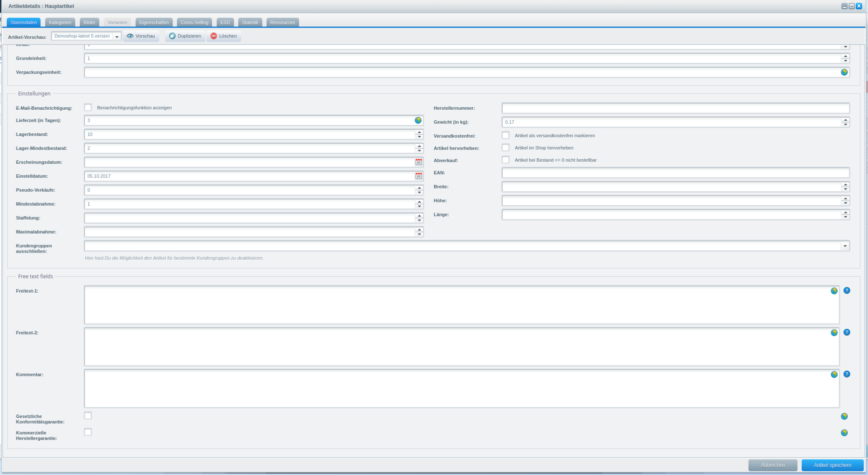Open the Cross-Selling tab
This screenshot has height=475, width=868.
click(x=194, y=22)
